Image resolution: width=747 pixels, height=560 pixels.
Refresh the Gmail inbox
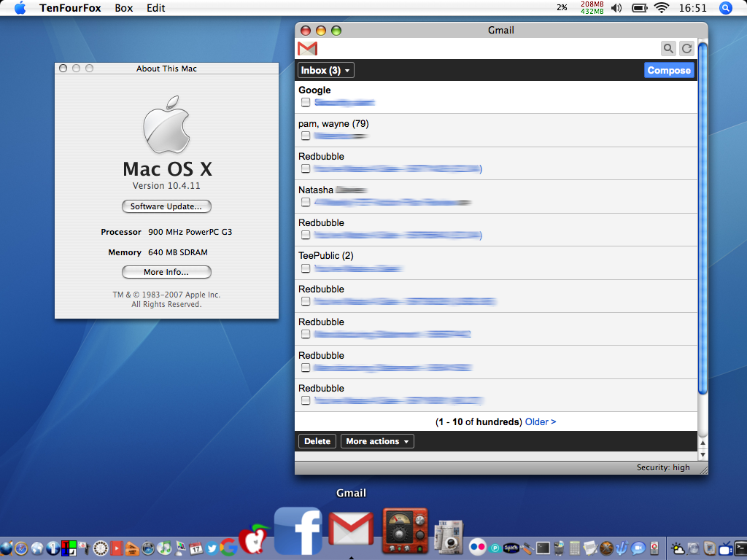pos(686,48)
